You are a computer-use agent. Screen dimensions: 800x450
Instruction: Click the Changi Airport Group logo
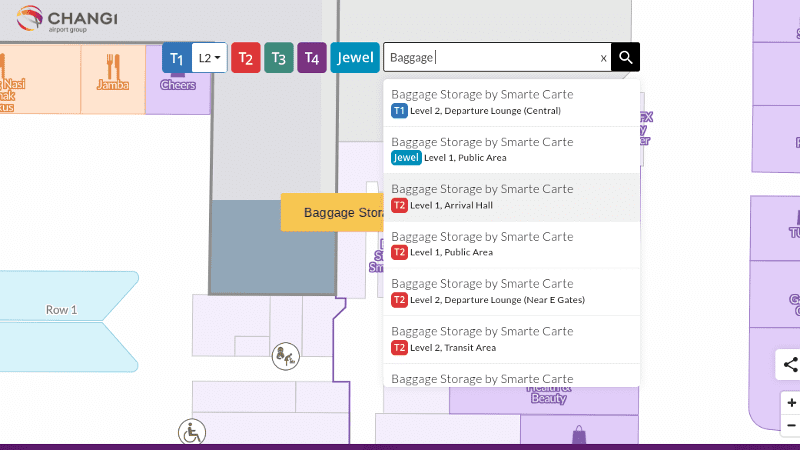(67, 19)
